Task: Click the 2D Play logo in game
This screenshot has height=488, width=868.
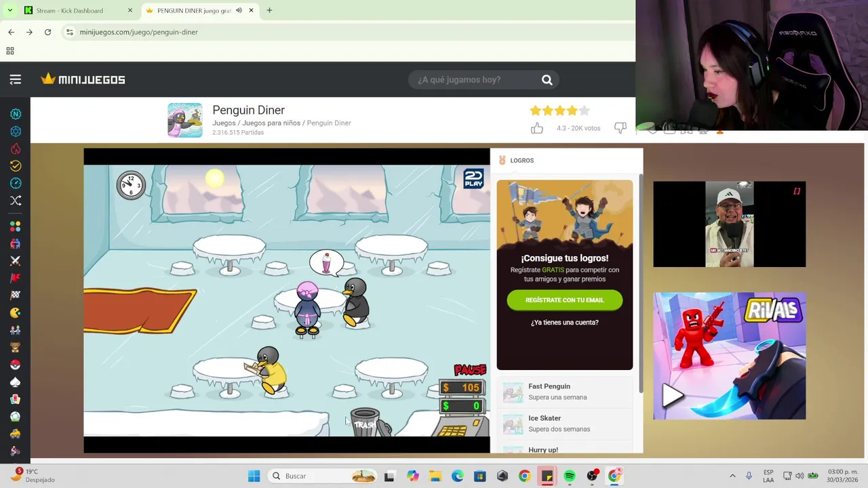Action: click(x=473, y=179)
